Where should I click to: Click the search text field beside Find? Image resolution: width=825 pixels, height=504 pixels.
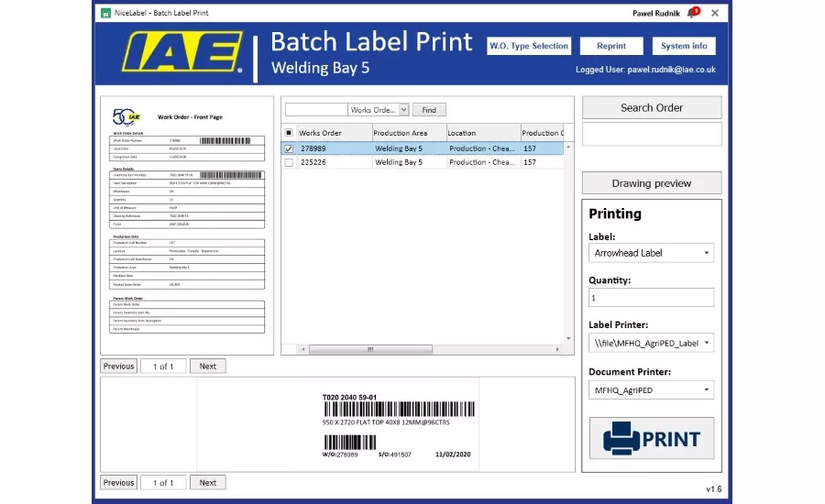316,109
